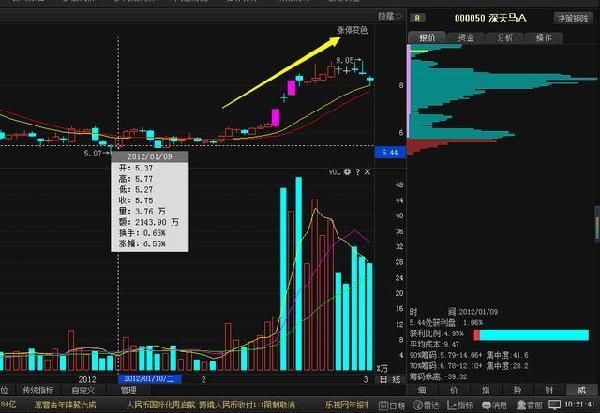The height and width of the screenshot is (413, 600).
Task: Open the 客服 customer service icon
Action: tap(529, 405)
